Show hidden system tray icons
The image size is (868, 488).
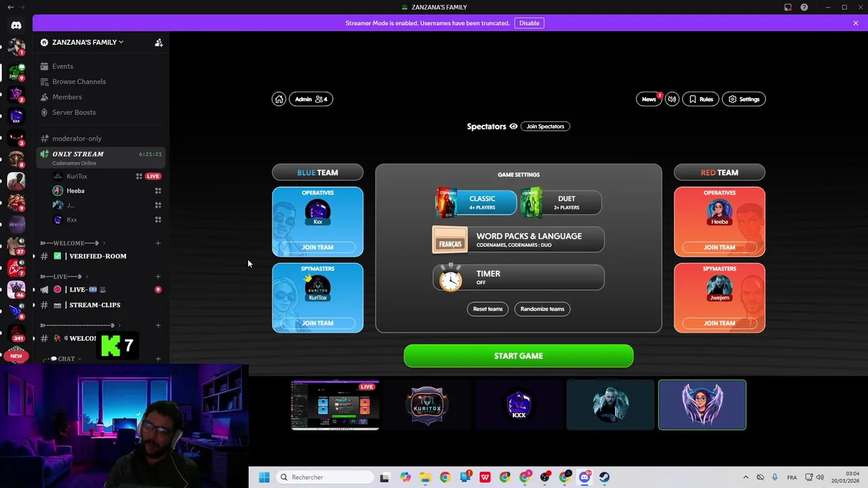click(745, 477)
